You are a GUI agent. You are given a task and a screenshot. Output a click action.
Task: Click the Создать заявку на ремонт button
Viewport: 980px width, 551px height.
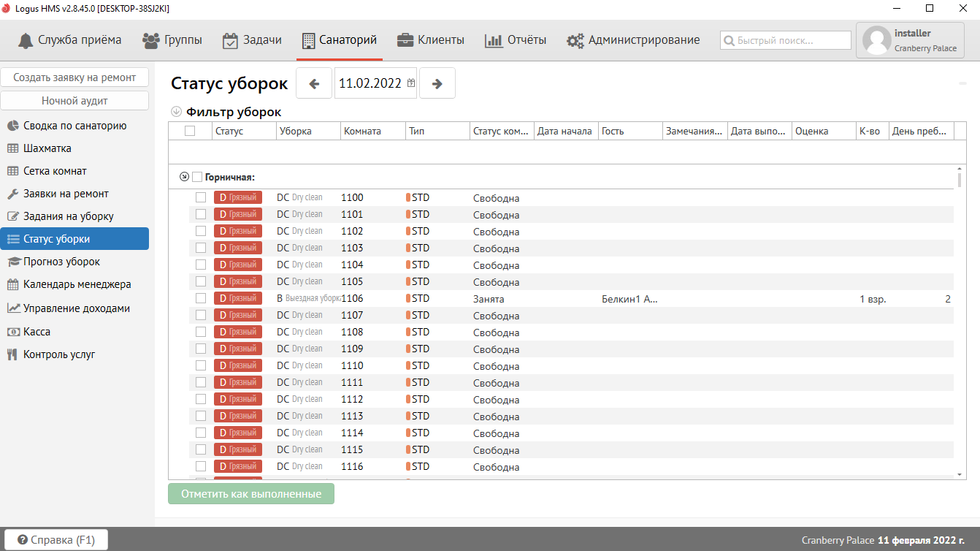click(x=74, y=77)
